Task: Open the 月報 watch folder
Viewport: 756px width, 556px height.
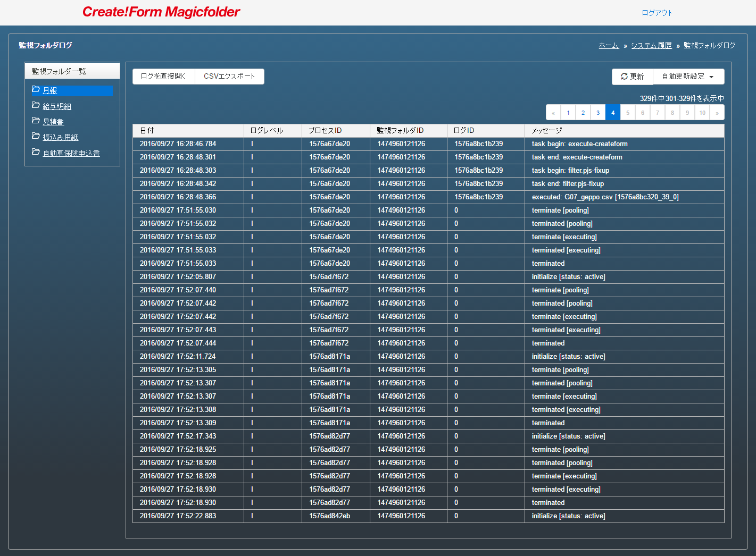Action: click(x=50, y=91)
